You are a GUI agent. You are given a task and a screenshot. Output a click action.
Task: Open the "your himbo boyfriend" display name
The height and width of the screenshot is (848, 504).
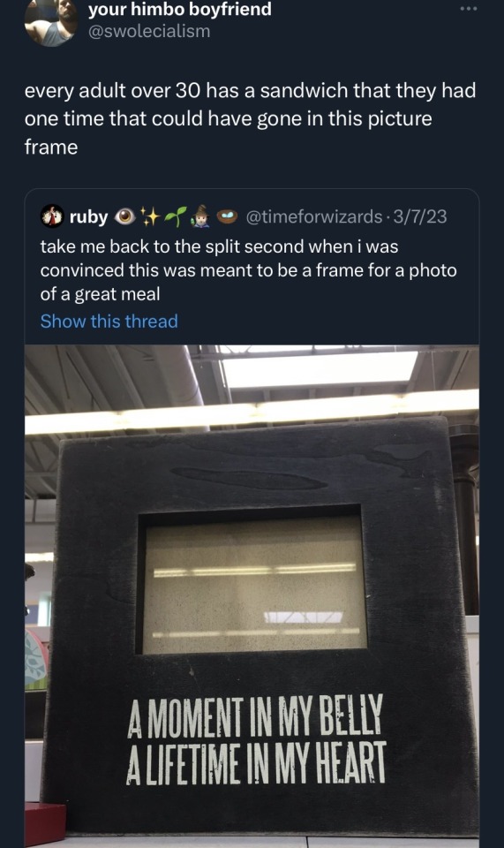coord(180,9)
